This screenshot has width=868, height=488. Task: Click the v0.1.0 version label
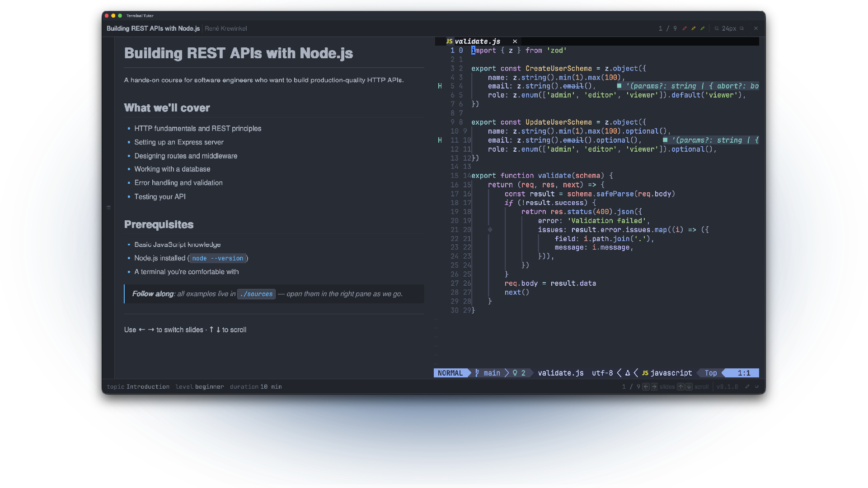tap(727, 387)
